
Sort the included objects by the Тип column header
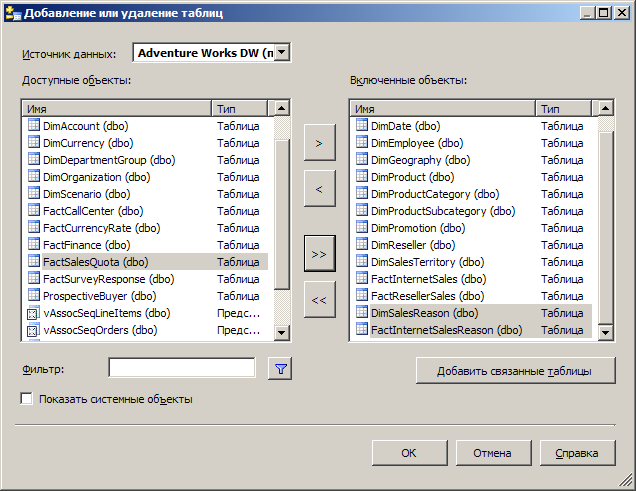pyautogui.click(x=564, y=109)
